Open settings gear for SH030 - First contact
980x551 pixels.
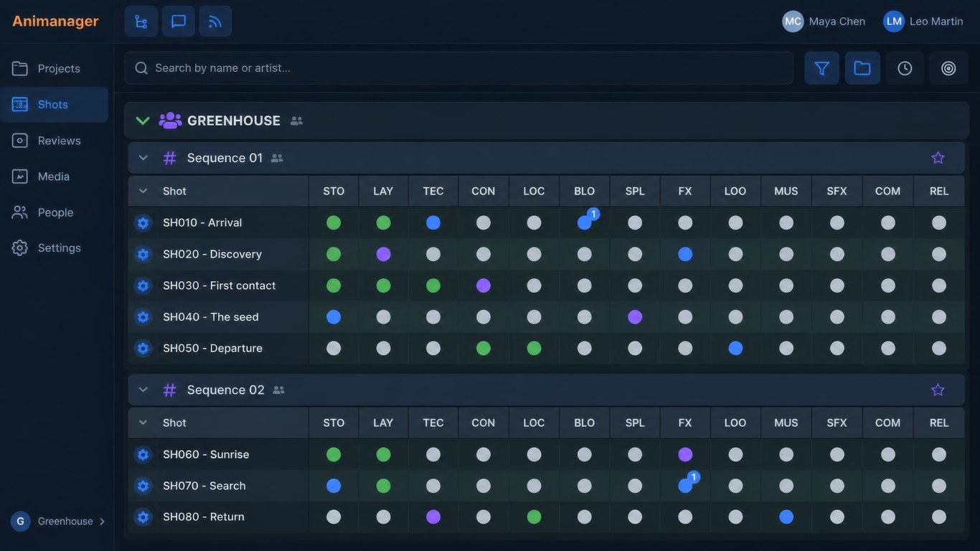pyautogui.click(x=143, y=286)
